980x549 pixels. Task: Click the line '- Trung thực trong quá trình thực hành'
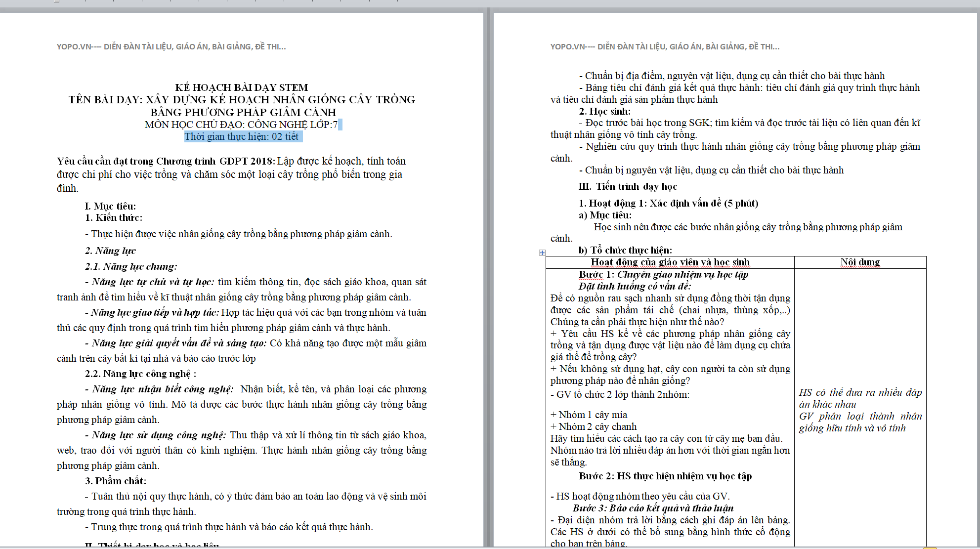(229, 527)
